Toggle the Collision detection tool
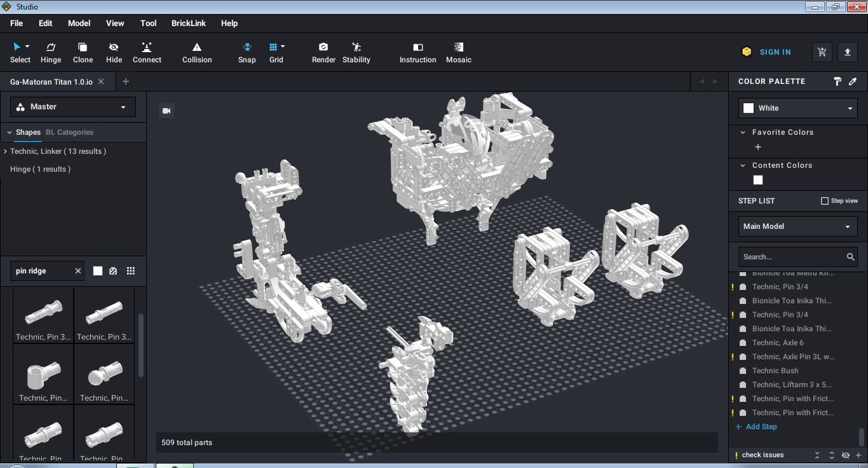 point(197,52)
